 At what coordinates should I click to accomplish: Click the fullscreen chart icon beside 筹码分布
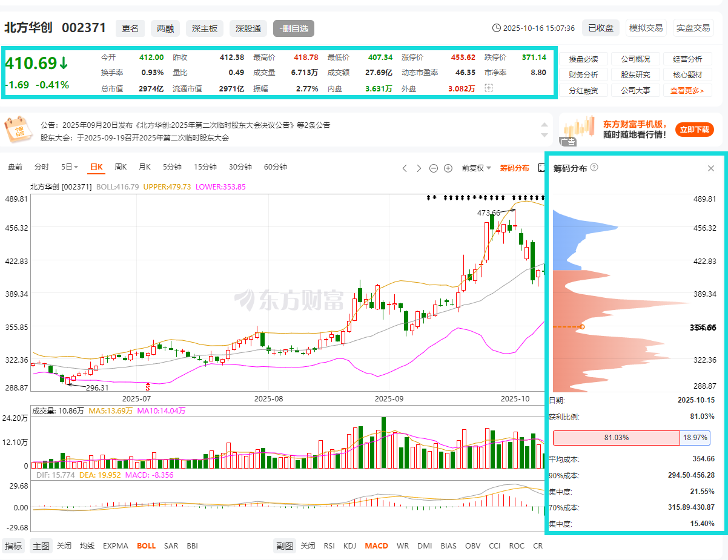click(x=541, y=168)
